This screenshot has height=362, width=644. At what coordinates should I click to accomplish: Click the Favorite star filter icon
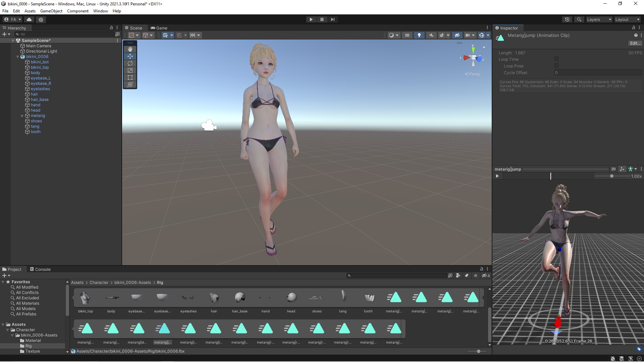point(475,276)
